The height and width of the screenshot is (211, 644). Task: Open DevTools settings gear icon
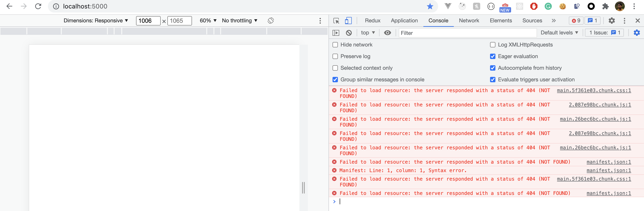click(612, 21)
